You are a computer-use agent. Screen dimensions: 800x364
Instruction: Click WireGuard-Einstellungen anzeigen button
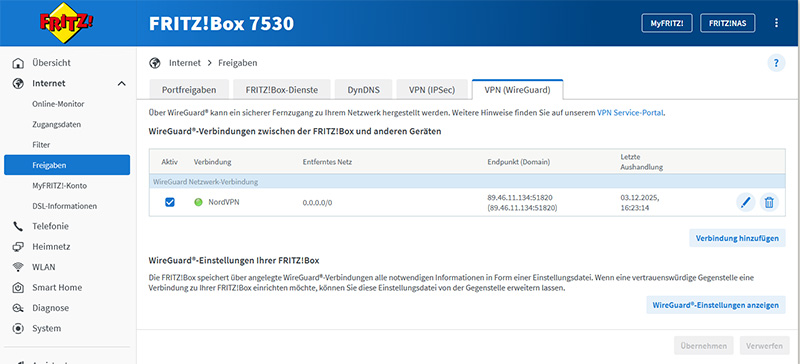tap(716, 305)
